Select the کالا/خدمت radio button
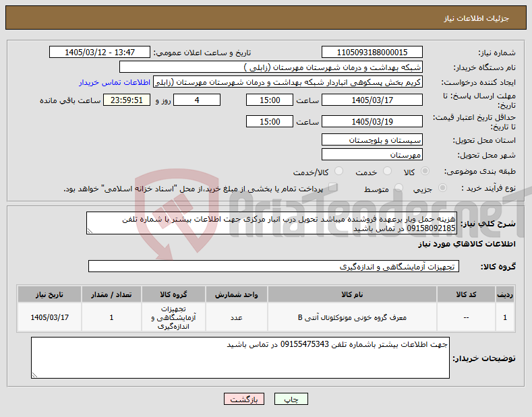The height and width of the screenshot is (417, 532). tap(338, 171)
